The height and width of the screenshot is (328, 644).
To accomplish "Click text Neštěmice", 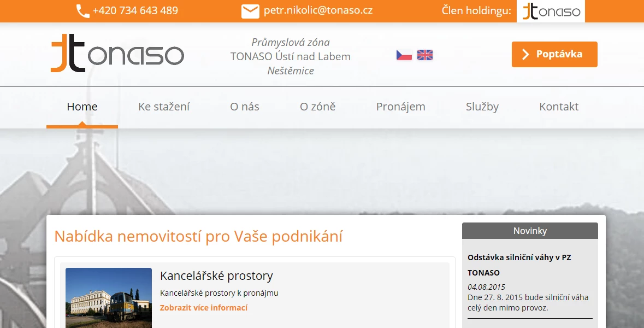I will pos(291,71).
